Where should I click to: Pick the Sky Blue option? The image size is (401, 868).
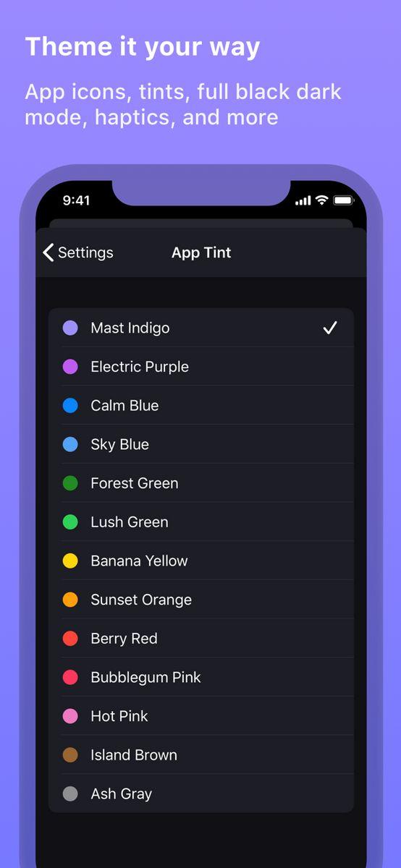201,445
